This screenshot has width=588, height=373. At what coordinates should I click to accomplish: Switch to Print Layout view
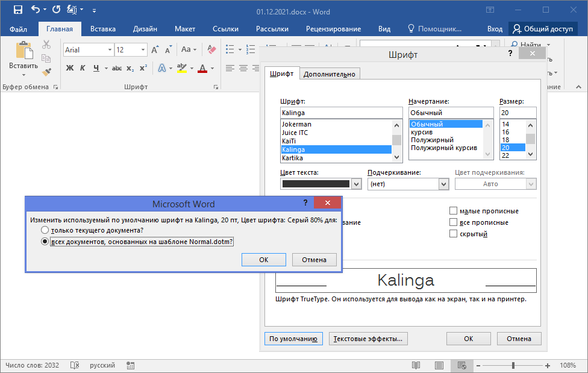[x=439, y=365]
